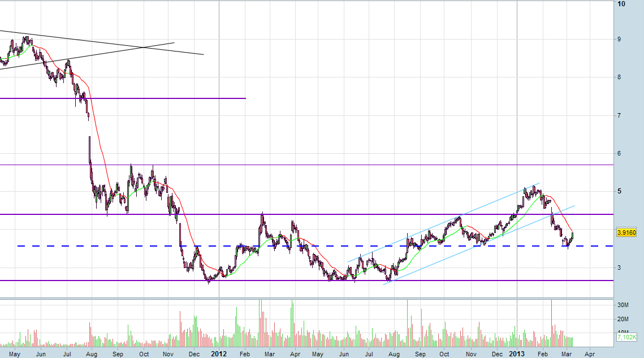Click the tallest red volume bar in February 2013
644x358 pixels.
[x=551, y=323]
